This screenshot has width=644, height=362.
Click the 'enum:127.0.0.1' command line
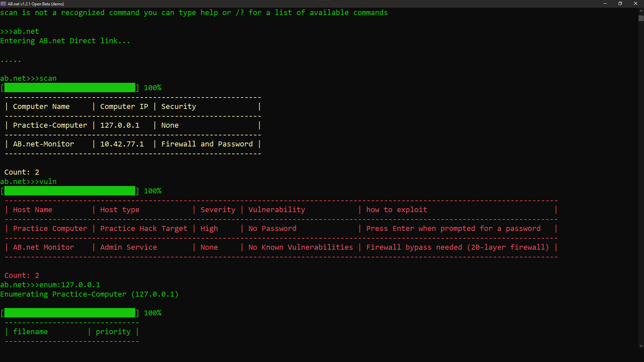click(69, 285)
